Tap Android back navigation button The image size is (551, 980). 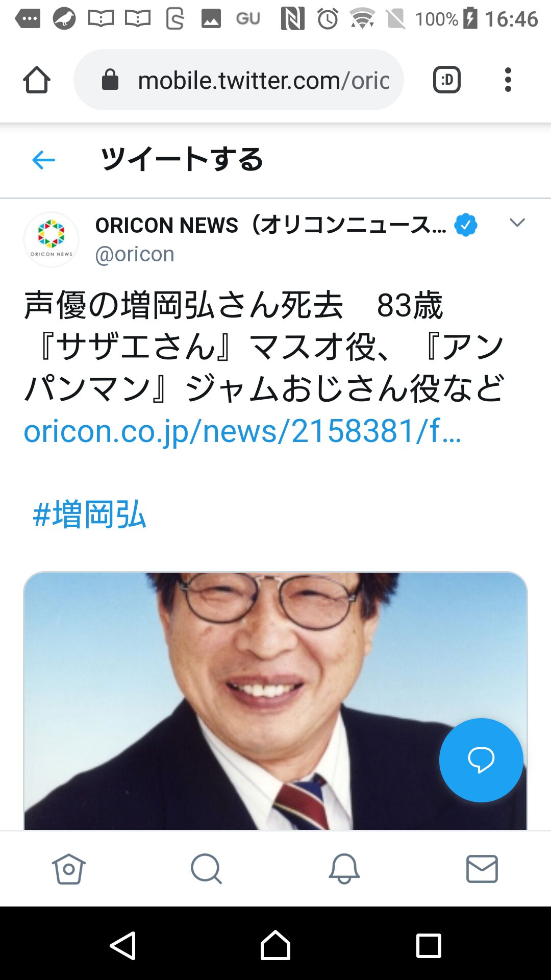coord(123,946)
